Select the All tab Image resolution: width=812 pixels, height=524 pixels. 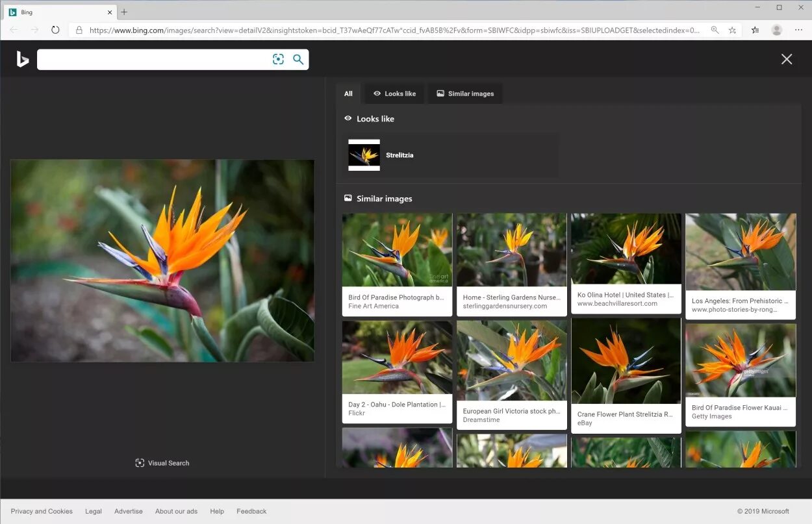[x=348, y=94]
